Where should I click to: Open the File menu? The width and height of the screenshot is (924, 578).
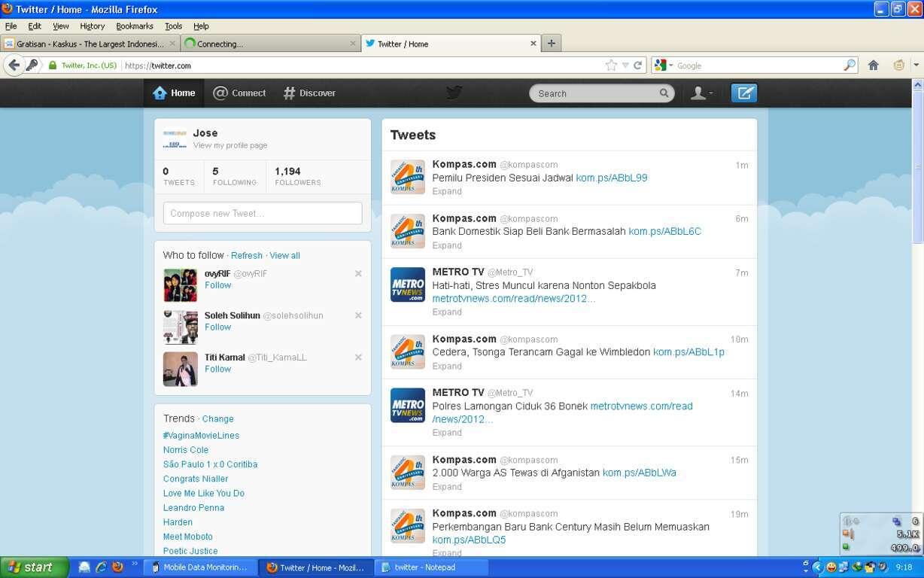(11, 26)
